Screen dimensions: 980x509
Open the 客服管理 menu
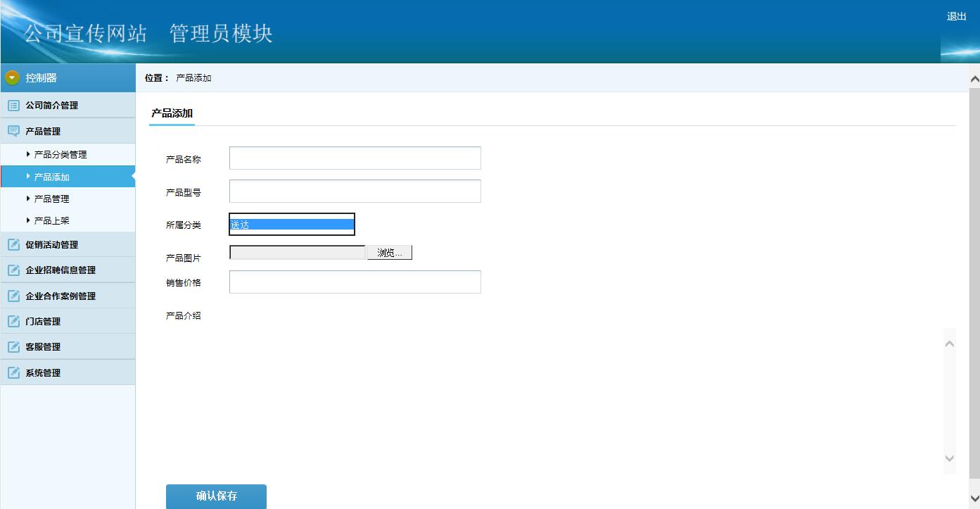click(68, 346)
